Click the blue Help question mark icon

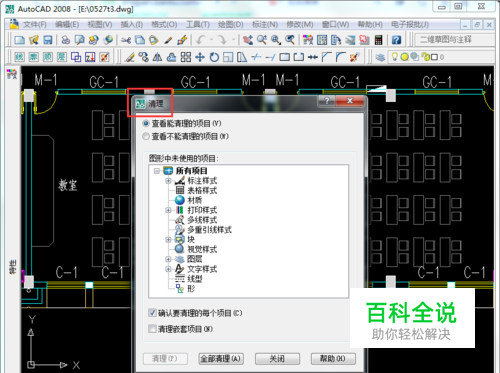(396, 40)
